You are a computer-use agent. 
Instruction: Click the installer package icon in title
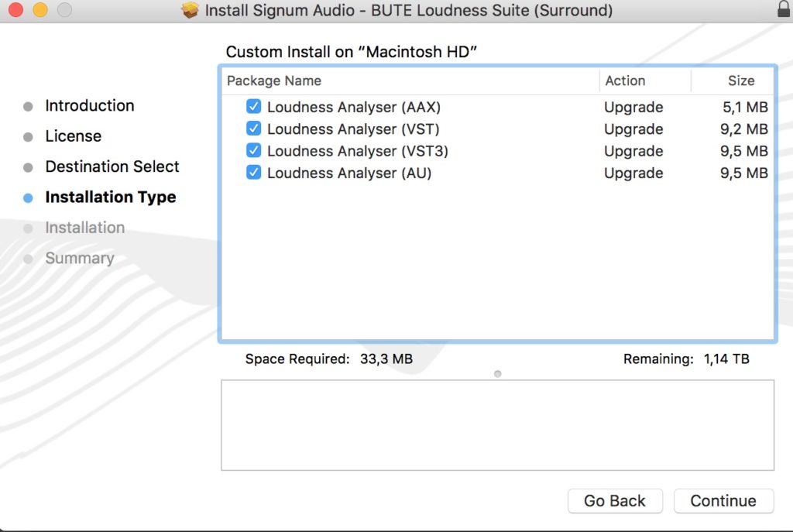(191, 10)
